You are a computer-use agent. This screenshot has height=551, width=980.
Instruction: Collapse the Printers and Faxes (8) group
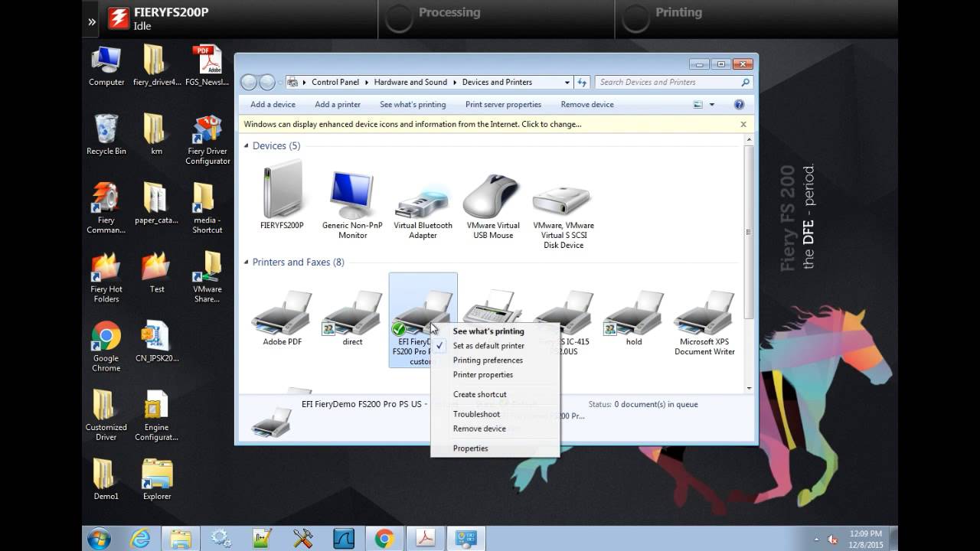tap(247, 262)
